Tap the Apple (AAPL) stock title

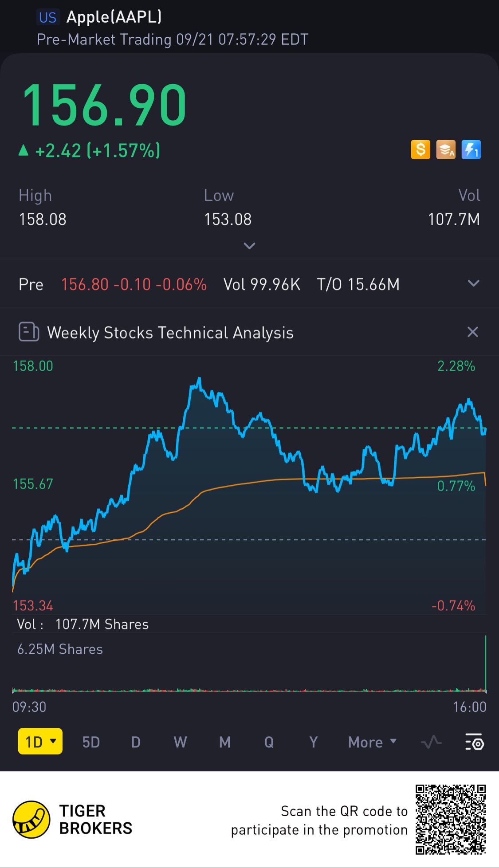pyautogui.click(x=114, y=17)
